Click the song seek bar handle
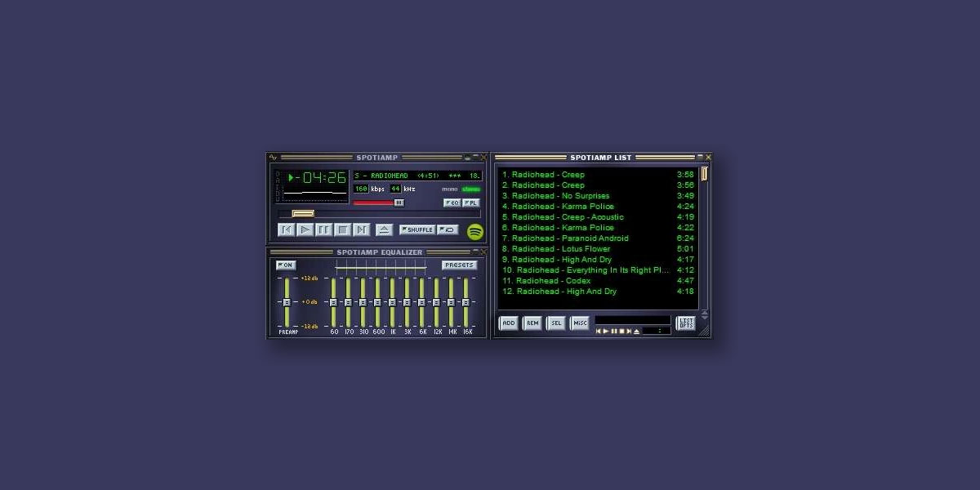This screenshot has height=490, width=980. (x=303, y=213)
